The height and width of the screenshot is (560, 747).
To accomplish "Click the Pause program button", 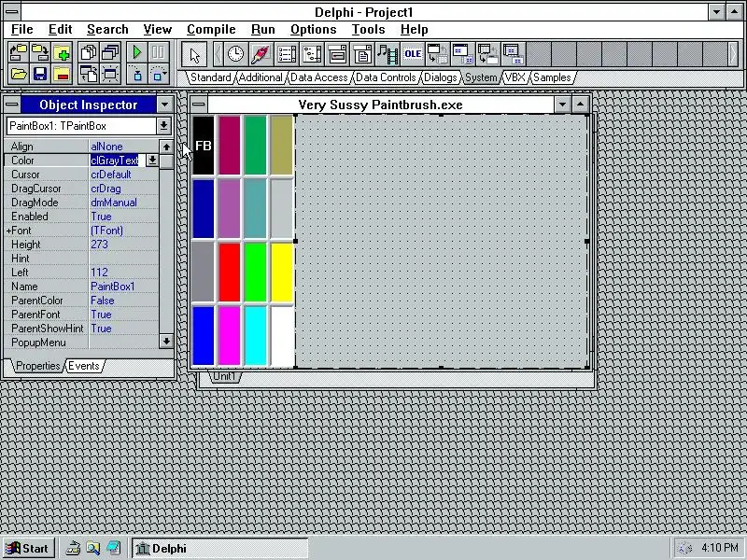I will pyautogui.click(x=158, y=53).
